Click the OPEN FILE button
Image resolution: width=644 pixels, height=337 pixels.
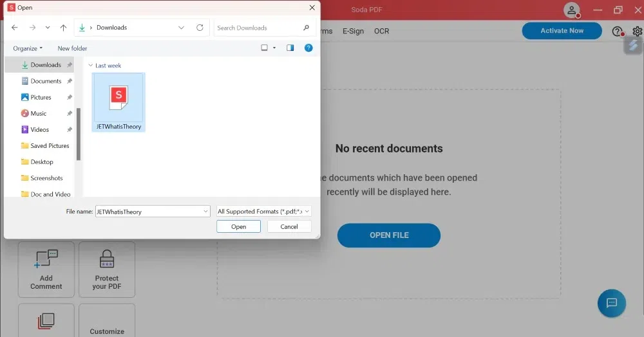click(389, 235)
